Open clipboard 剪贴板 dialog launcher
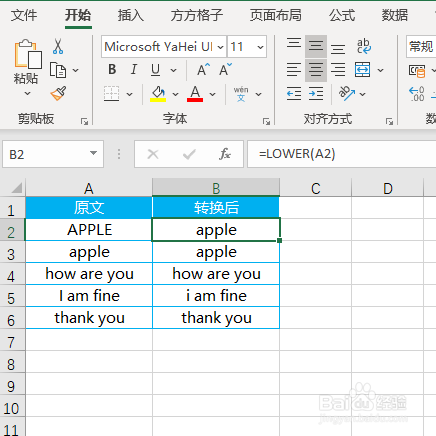This screenshot has height=436, width=436. click(x=84, y=121)
